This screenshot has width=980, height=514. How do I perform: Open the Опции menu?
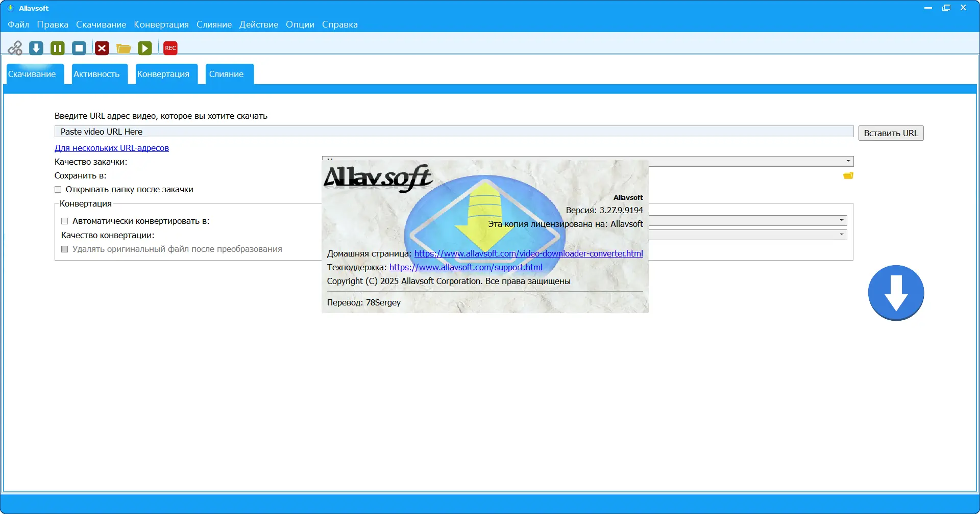[x=300, y=24]
